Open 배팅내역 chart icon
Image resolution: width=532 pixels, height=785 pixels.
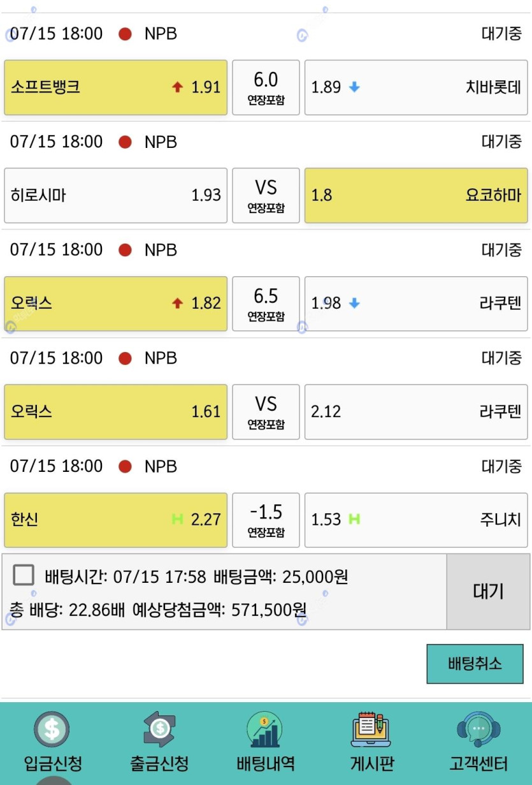265,730
